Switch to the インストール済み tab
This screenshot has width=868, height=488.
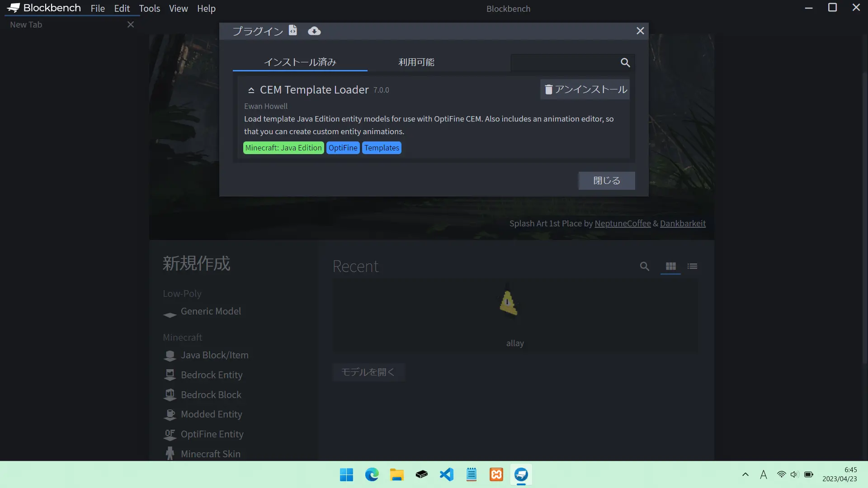tap(300, 62)
